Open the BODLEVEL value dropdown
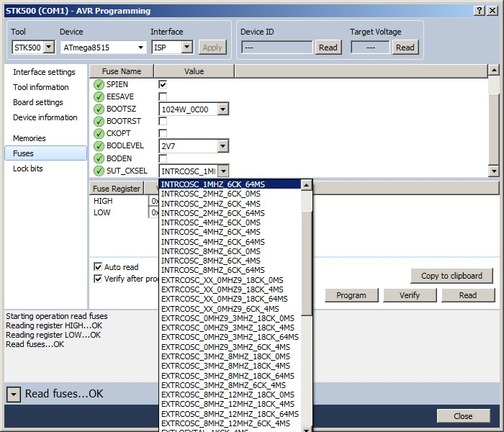This screenshot has height=432, width=504. click(222, 146)
